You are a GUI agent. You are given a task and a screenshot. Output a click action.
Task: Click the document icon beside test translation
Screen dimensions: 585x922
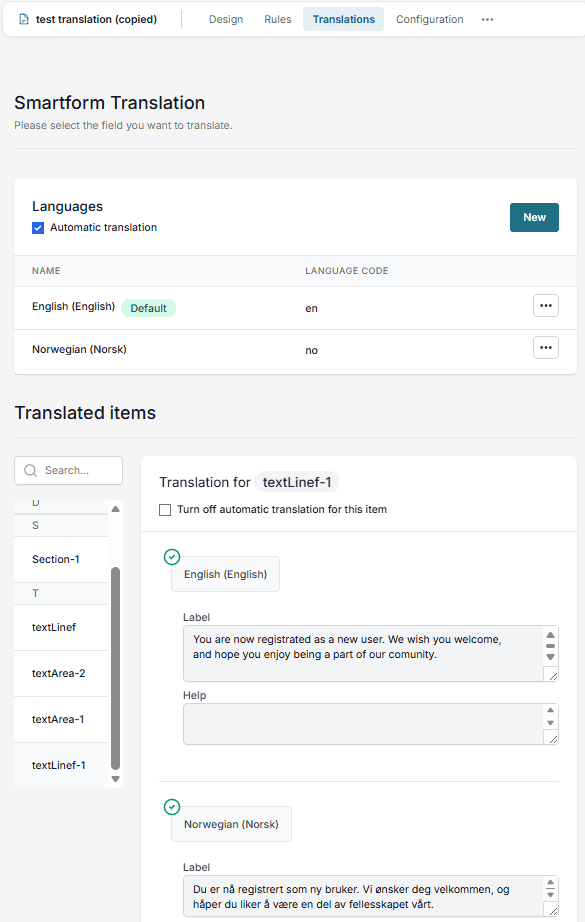click(x=24, y=19)
